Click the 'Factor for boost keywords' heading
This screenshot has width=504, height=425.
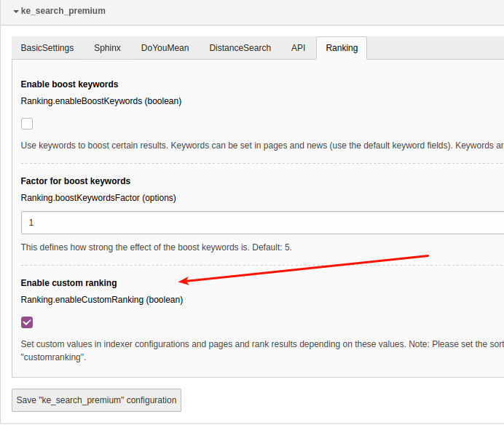76,181
